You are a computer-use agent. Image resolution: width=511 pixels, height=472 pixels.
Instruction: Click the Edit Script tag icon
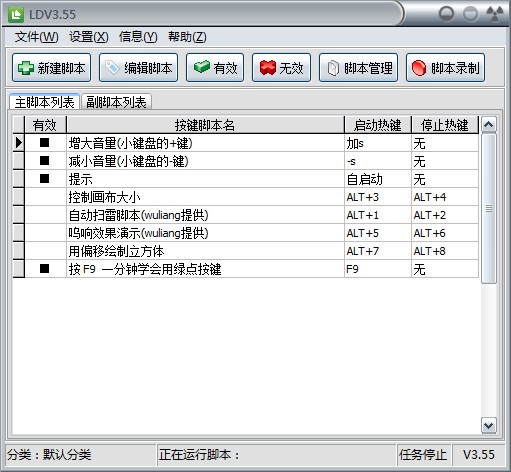coord(112,68)
